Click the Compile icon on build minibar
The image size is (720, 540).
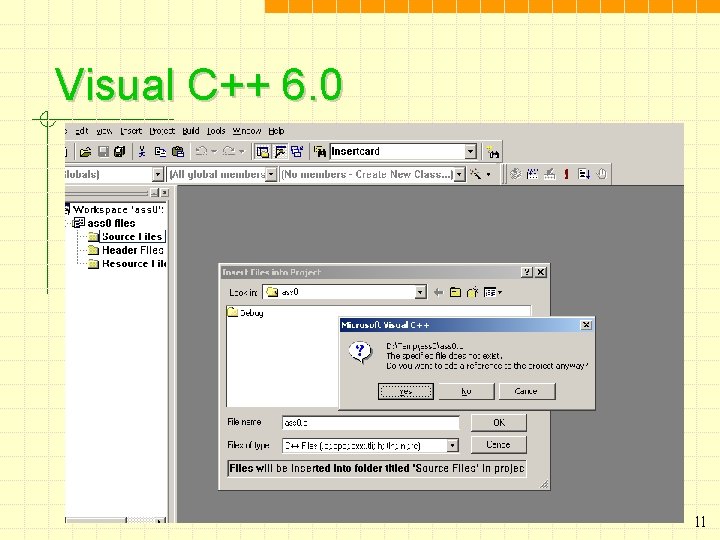(516, 174)
